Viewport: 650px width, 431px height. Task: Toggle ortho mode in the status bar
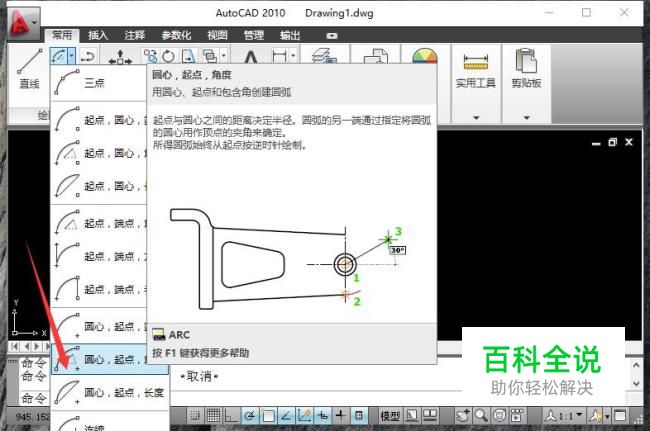(x=231, y=416)
